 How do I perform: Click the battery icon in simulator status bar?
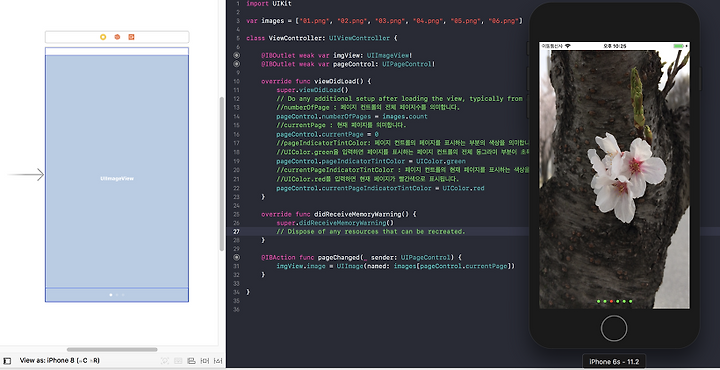click(679, 46)
